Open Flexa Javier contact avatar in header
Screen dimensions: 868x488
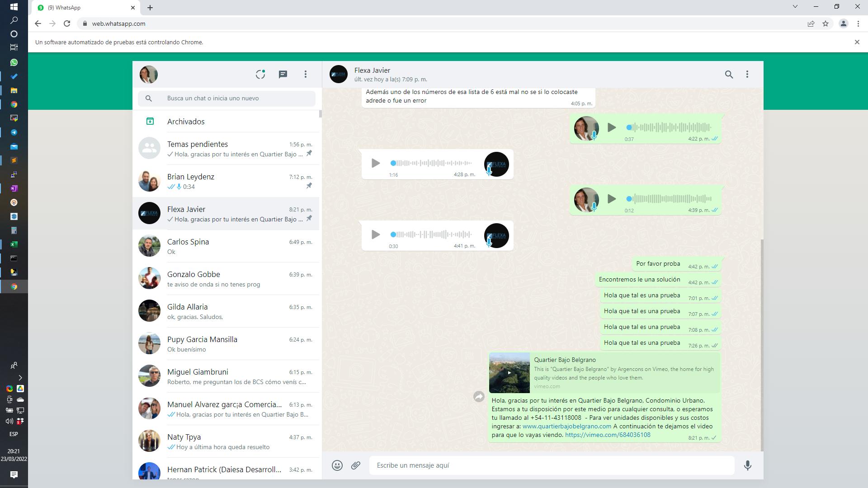339,75
